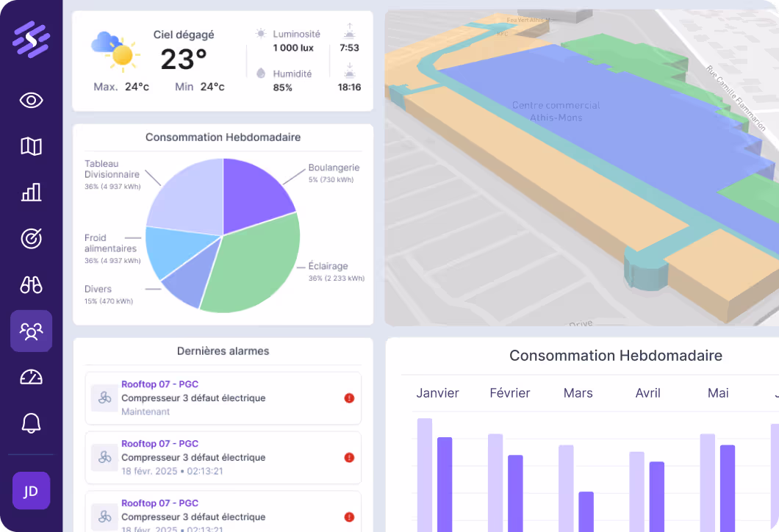This screenshot has height=532, width=779.
Task: Click the 'Dernières alarmes' heading
Action: (223, 351)
